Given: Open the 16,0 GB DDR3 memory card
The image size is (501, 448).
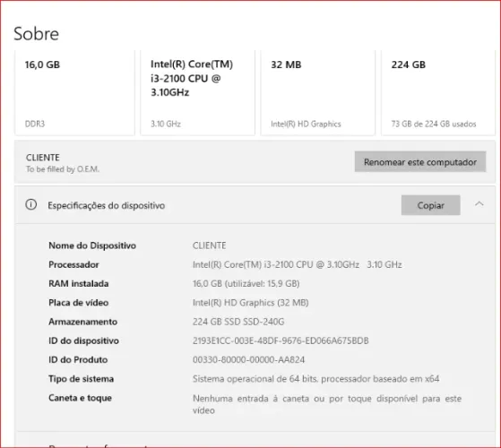Looking at the screenshot, I should pyautogui.click(x=74, y=92).
